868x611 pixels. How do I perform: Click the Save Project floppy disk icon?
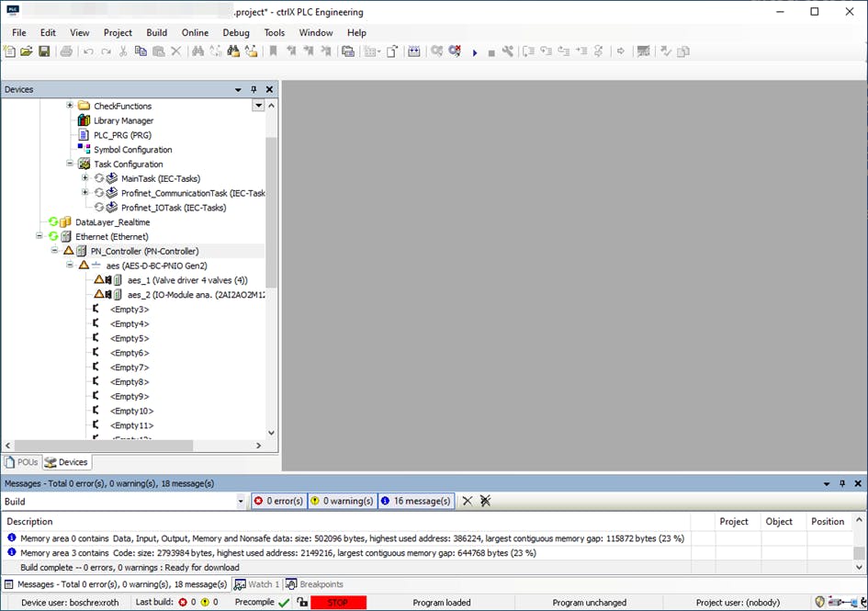44,51
